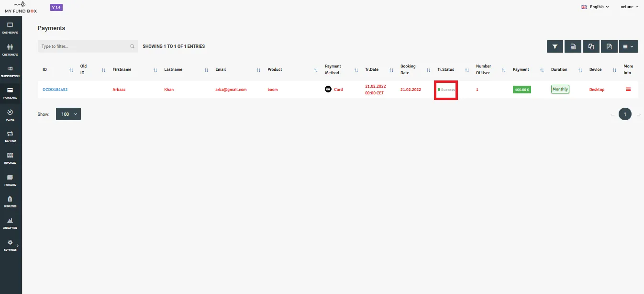This screenshot has height=294, width=644.
Task: Sort by Tr.Status column arrows
Action: (x=467, y=70)
